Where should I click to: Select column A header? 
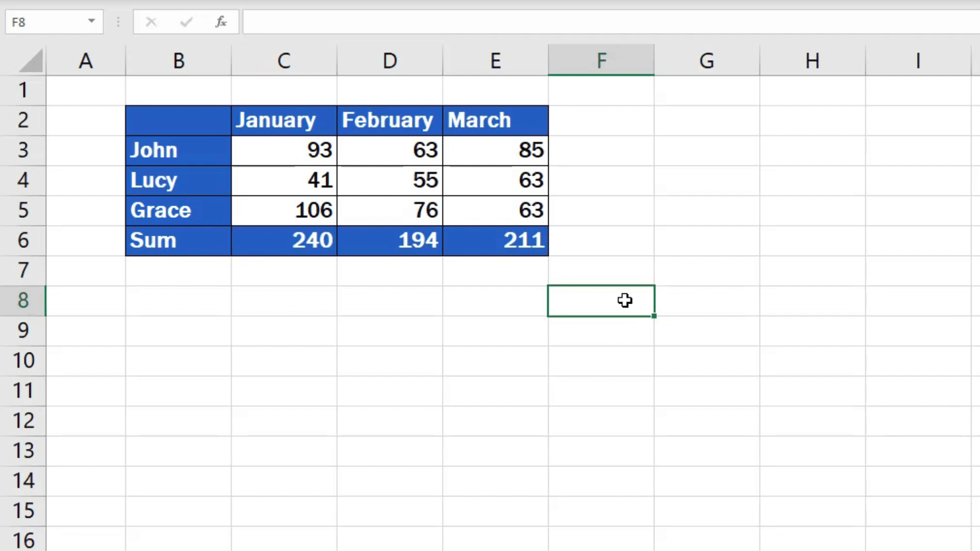(85, 60)
